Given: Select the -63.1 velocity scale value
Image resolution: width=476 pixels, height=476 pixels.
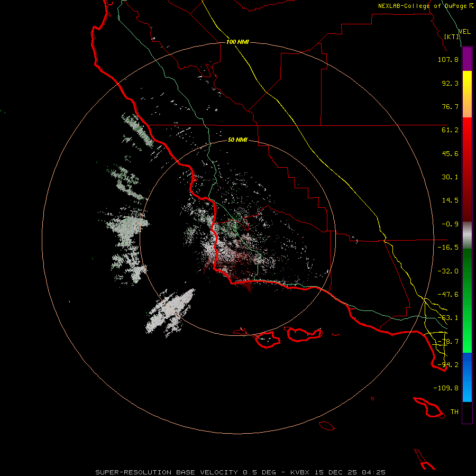Looking at the screenshot, I should point(448,318).
